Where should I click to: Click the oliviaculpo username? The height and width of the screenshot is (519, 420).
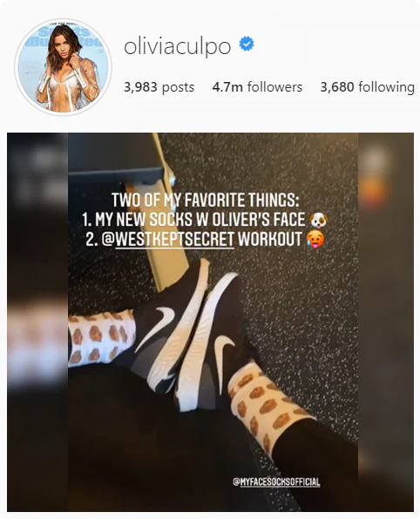coord(177,46)
